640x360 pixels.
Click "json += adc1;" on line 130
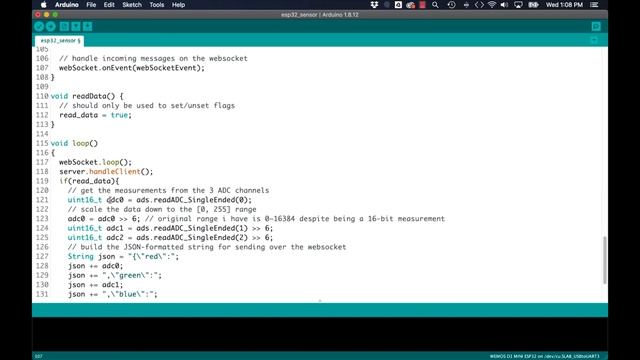click(x=95, y=285)
